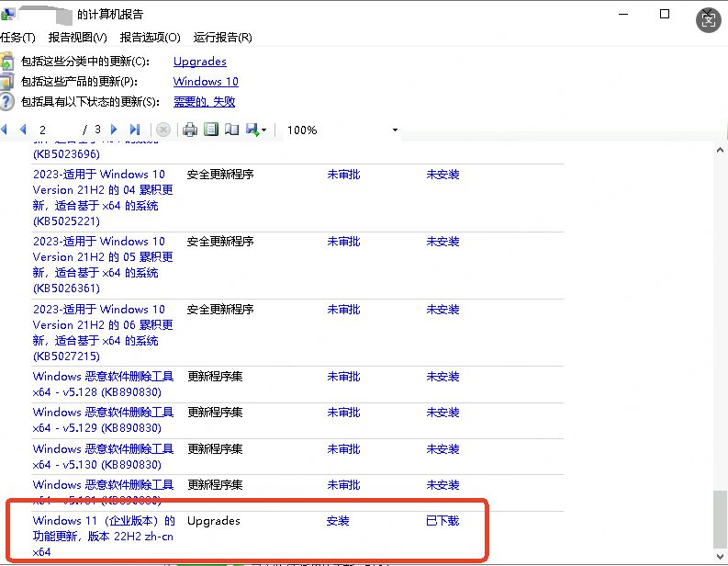Open the v5.128 malicious software tool link
The image size is (728, 566).
coord(103,384)
